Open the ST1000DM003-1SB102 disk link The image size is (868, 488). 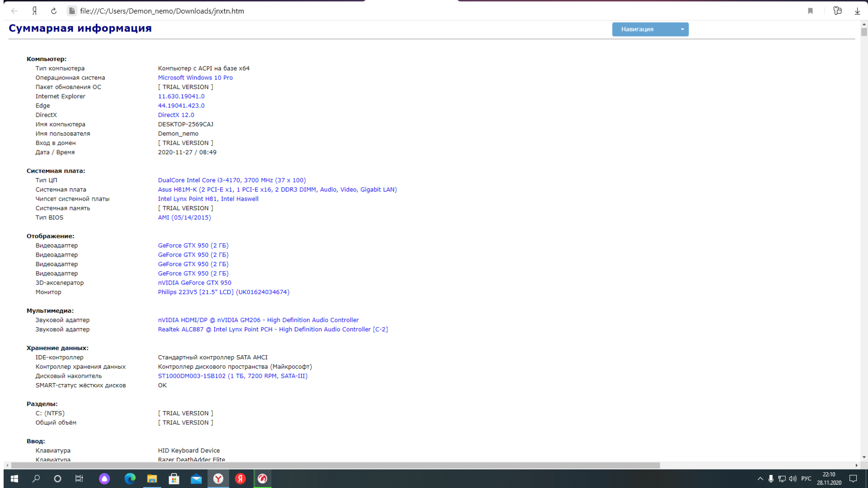pyautogui.click(x=232, y=376)
